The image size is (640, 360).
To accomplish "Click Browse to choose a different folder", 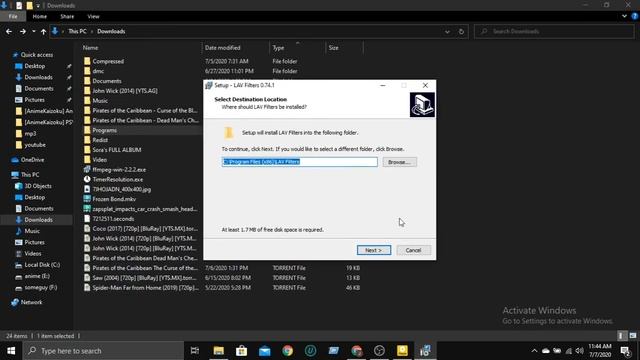I will coord(399,162).
